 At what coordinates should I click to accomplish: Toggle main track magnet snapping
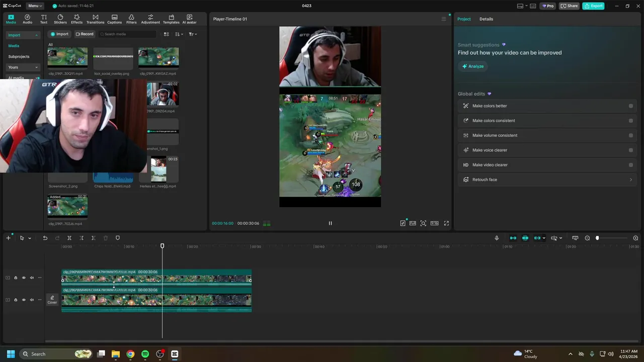click(x=513, y=238)
